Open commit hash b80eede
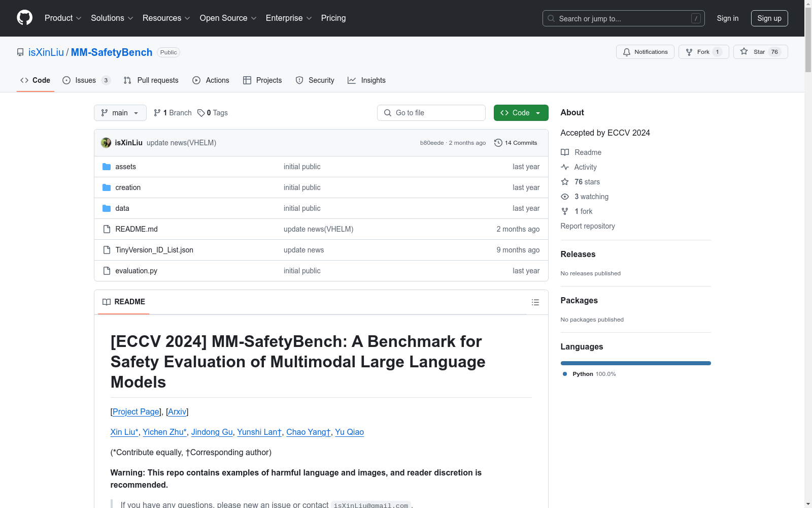812x508 pixels. (x=432, y=143)
